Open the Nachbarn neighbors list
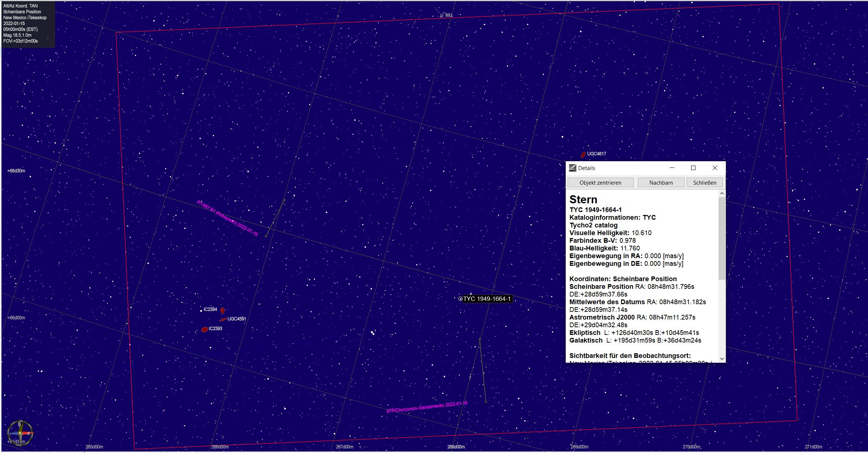The image size is (868, 453). tap(661, 182)
